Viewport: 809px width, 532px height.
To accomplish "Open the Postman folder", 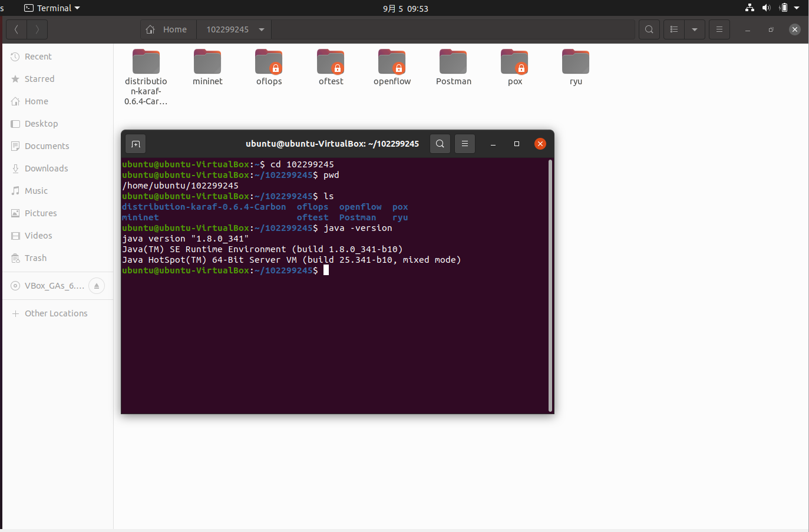I will coord(453,67).
